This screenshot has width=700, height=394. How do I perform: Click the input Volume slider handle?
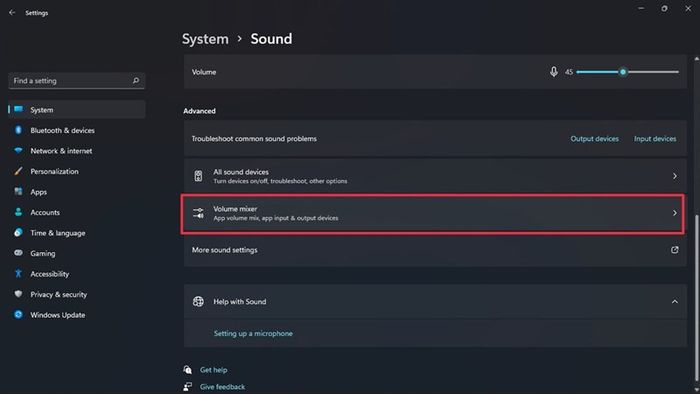623,72
